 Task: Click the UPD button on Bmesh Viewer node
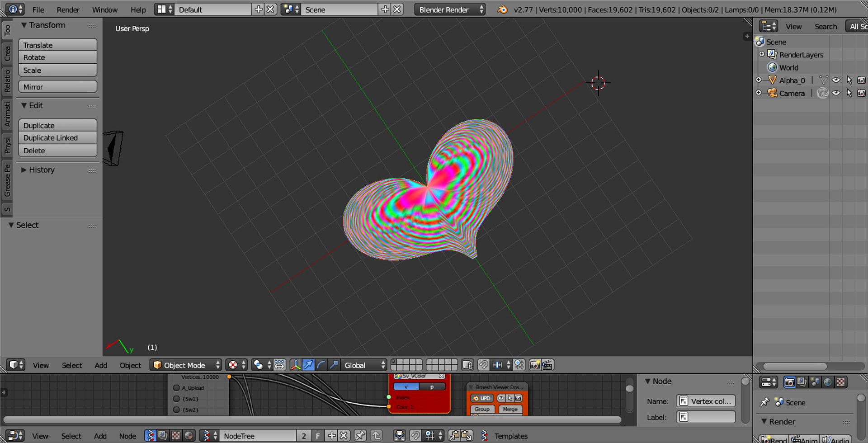(x=481, y=398)
